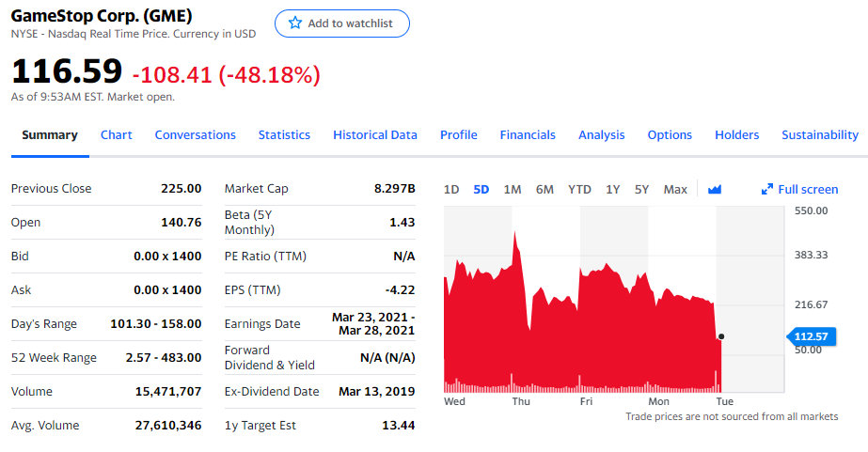Click the Add to watchlist button
The height and width of the screenshot is (452, 868).
tap(342, 23)
